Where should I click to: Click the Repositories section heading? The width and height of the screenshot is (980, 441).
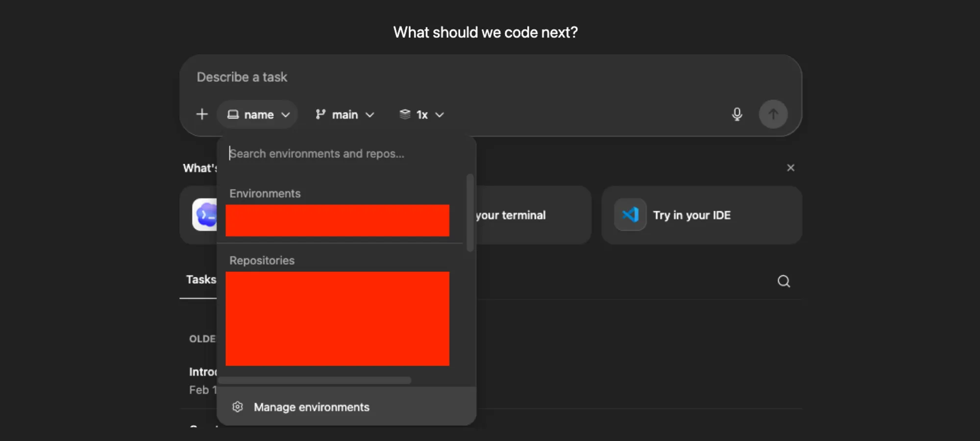(262, 260)
